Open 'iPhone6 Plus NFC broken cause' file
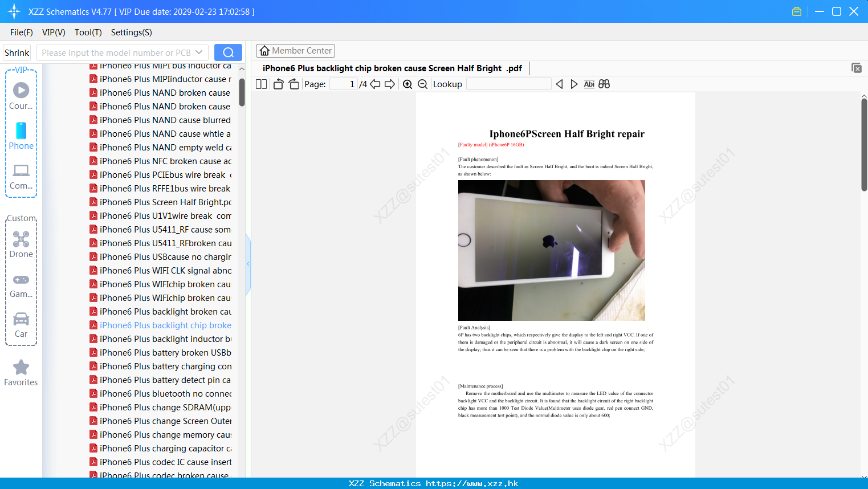The height and width of the screenshot is (489, 868). [x=161, y=161]
